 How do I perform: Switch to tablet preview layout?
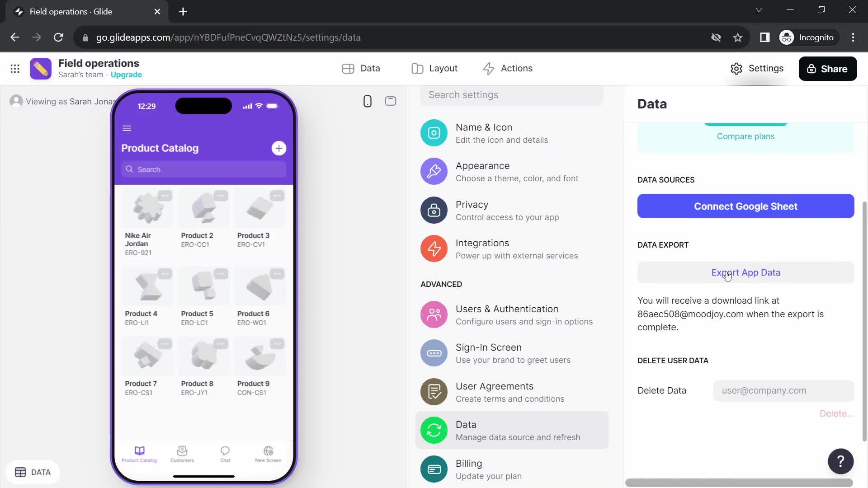point(391,100)
